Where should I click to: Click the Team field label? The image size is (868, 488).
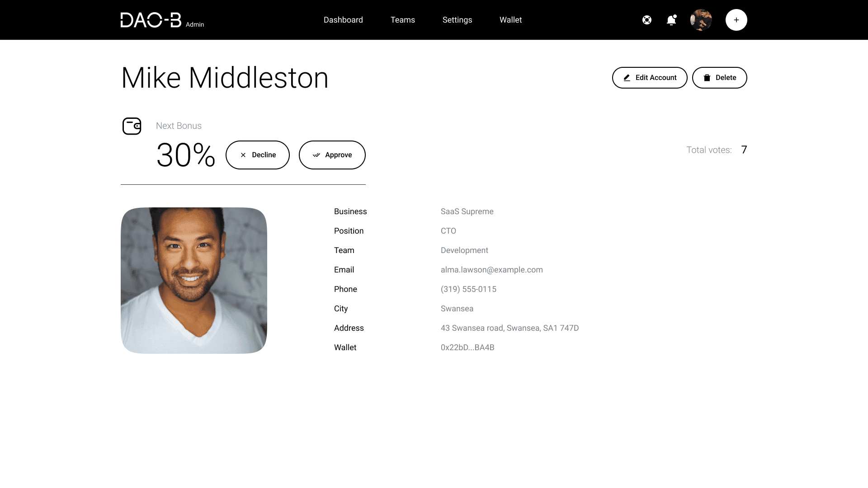[344, 250]
